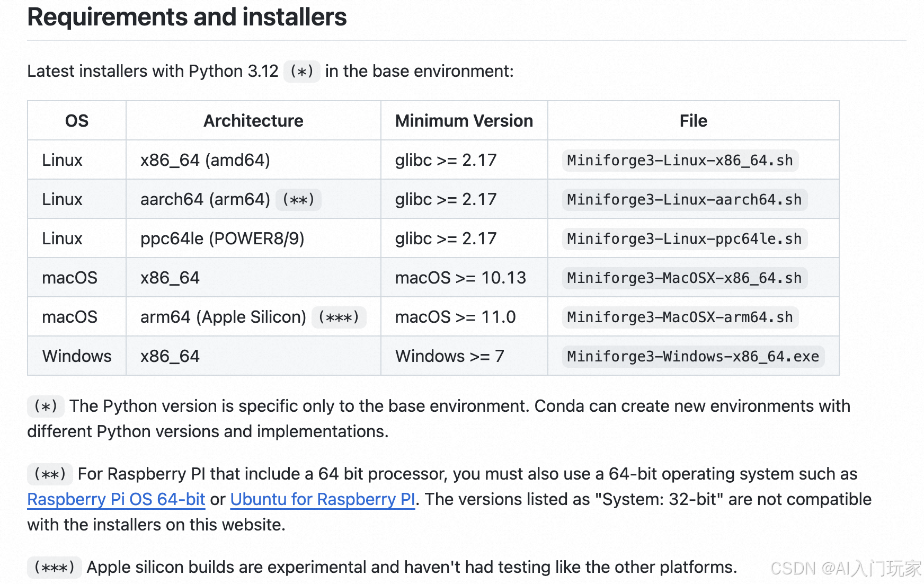
Task: Click the (**) marker next to aarch64
Action: pos(298,199)
